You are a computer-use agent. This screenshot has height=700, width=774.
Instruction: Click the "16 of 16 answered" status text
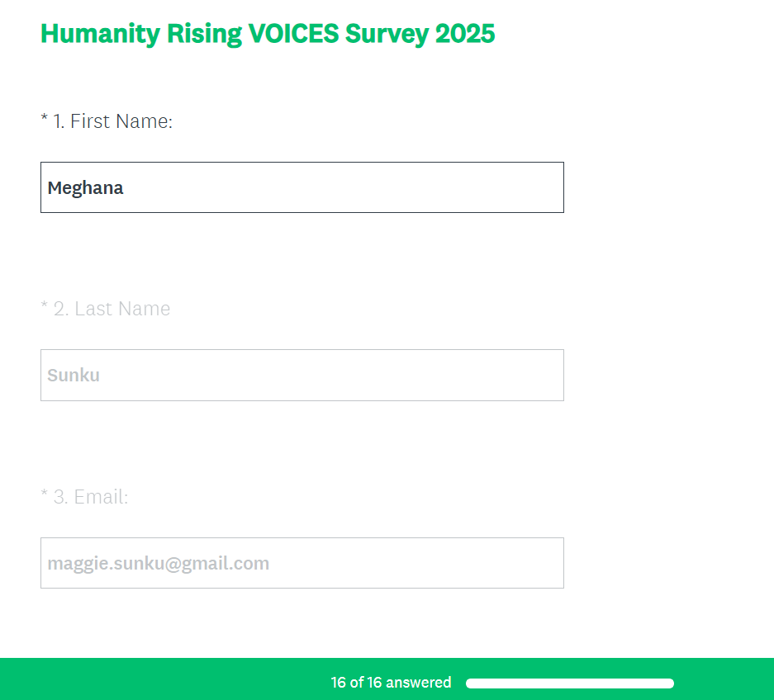pyautogui.click(x=391, y=683)
